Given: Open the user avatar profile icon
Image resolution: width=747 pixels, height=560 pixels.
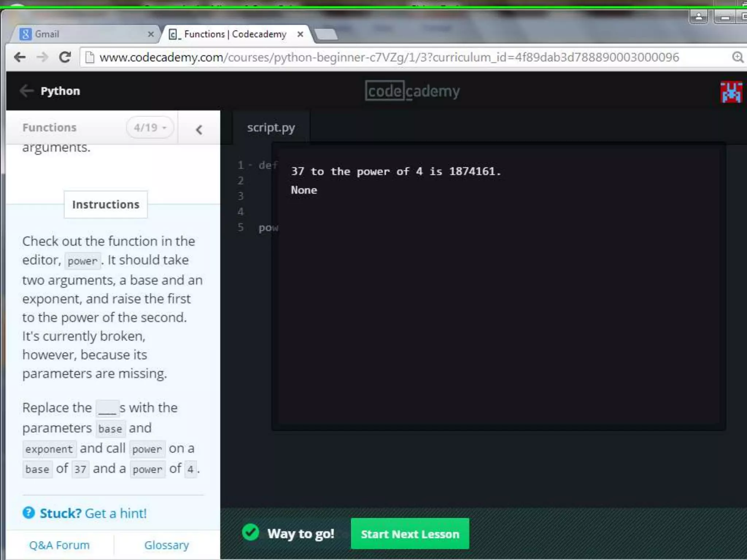Looking at the screenshot, I should point(731,92).
